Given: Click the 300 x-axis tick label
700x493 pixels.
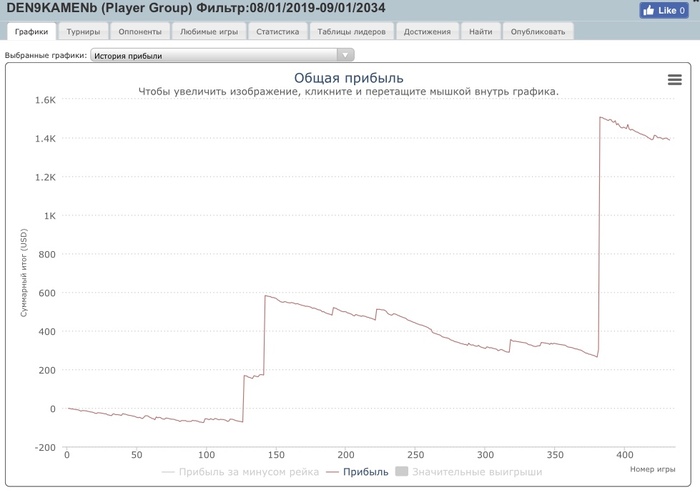Looking at the screenshot, I should coord(485,455).
